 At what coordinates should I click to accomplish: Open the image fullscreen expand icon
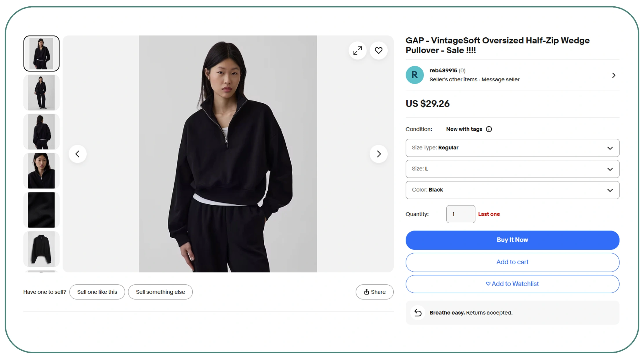click(x=357, y=50)
